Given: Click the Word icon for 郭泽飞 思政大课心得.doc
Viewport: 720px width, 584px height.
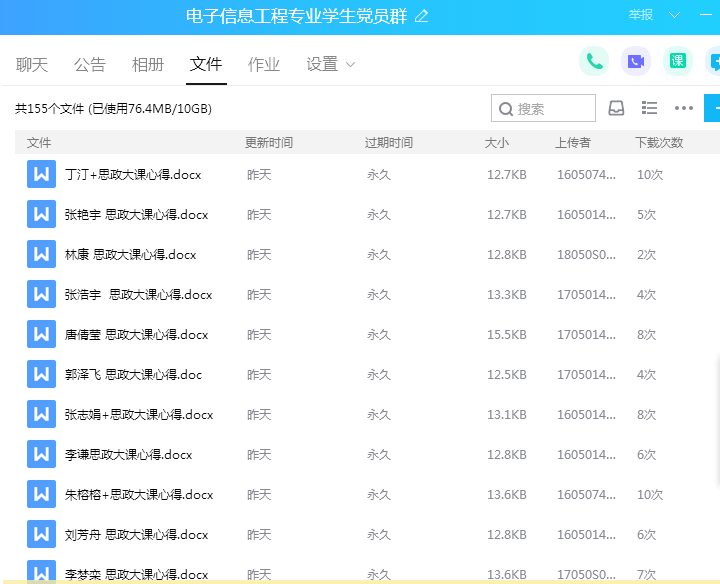Looking at the screenshot, I should click(x=41, y=375).
